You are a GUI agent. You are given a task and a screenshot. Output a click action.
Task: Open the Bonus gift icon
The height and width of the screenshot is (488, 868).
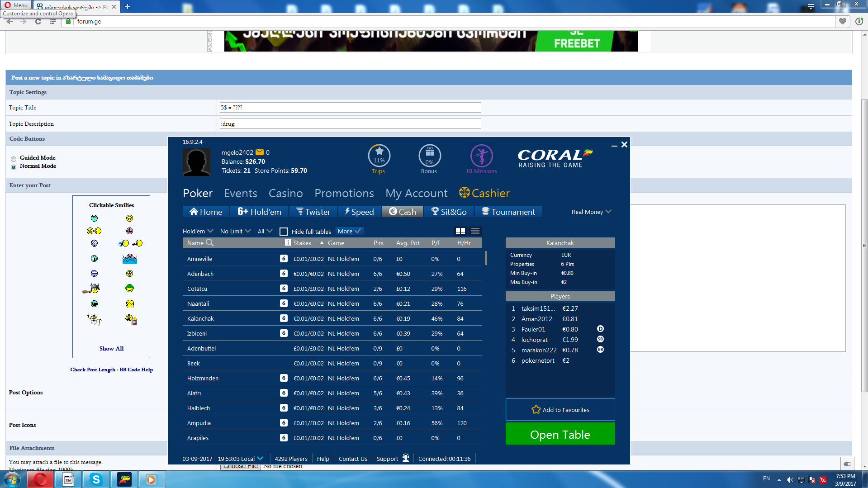[430, 156]
